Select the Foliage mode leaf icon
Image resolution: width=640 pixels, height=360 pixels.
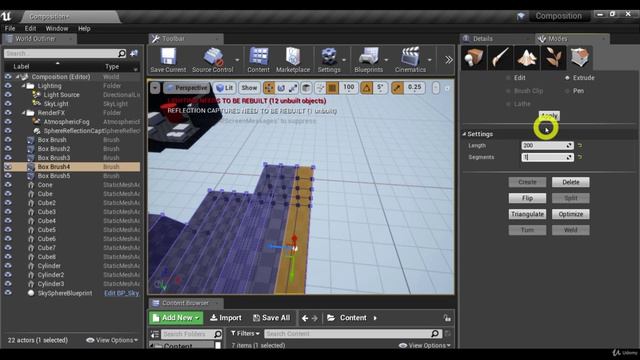[553, 57]
